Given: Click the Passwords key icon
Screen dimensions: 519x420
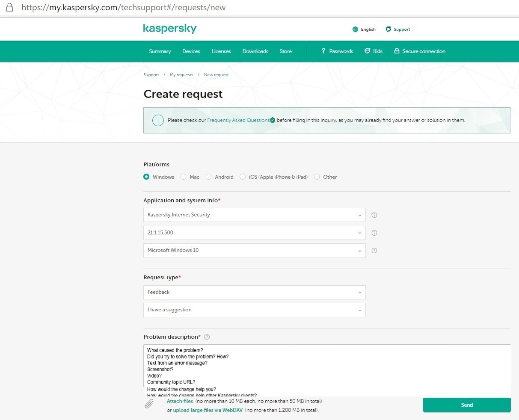Looking at the screenshot, I should click(x=323, y=51).
